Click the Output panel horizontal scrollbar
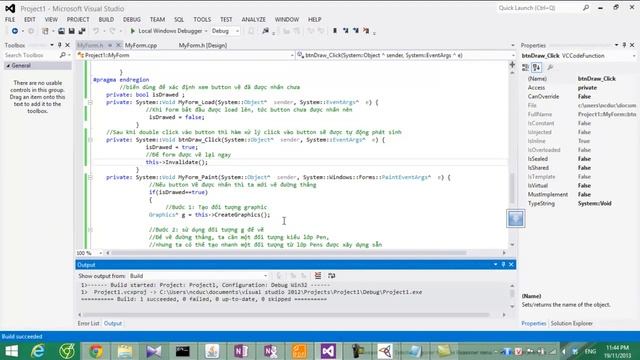Viewport: 640px width, 360px height. coord(286,315)
